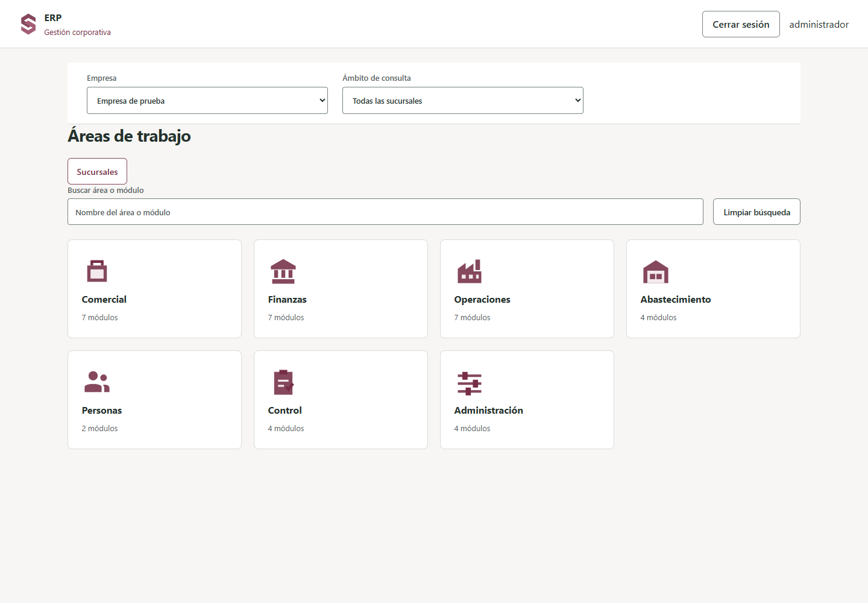Click the "Empresa" field label
The height and width of the screenshot is (603, 868).
[102, 78]
